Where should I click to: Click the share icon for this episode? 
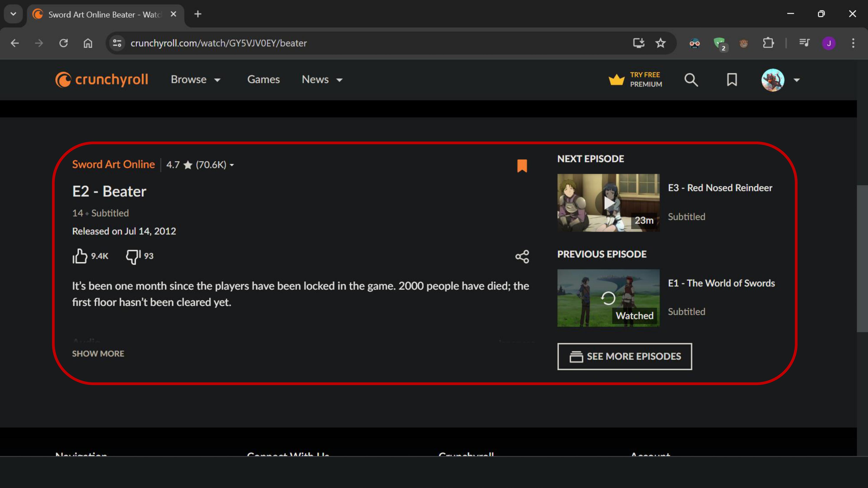522,257
